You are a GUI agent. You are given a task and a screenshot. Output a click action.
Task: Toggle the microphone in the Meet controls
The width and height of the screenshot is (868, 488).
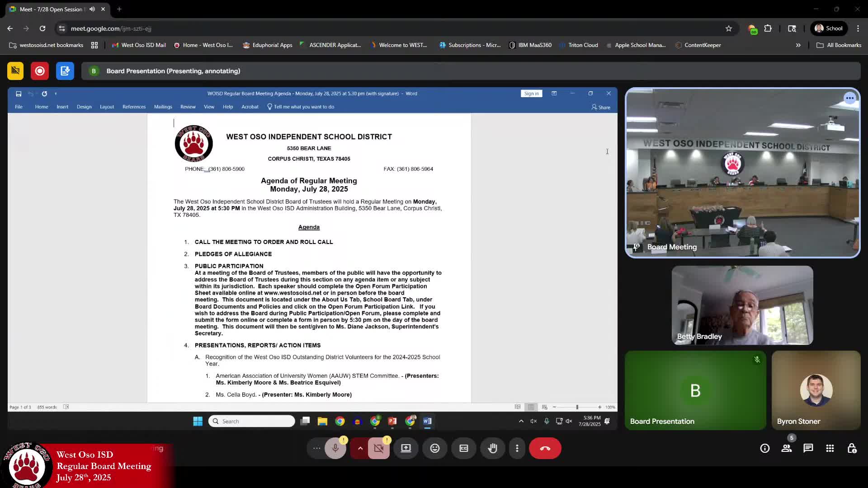click(335, 448)
